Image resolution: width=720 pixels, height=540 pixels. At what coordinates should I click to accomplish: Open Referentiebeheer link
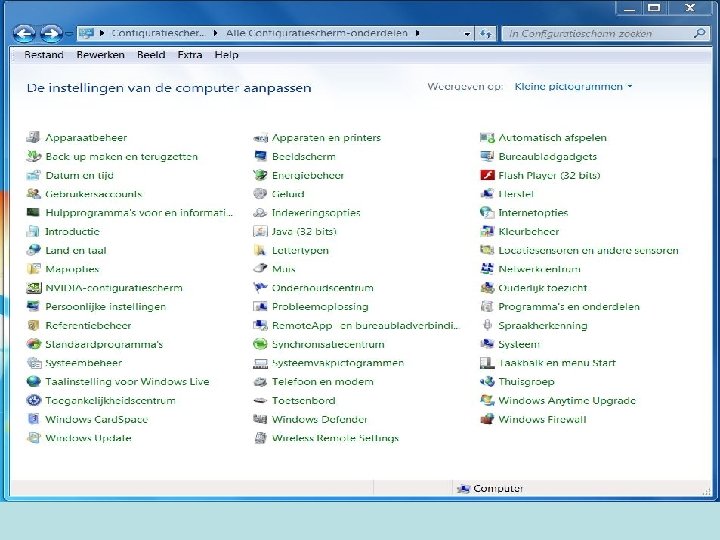pyautogui.click(x=88, y=325)
